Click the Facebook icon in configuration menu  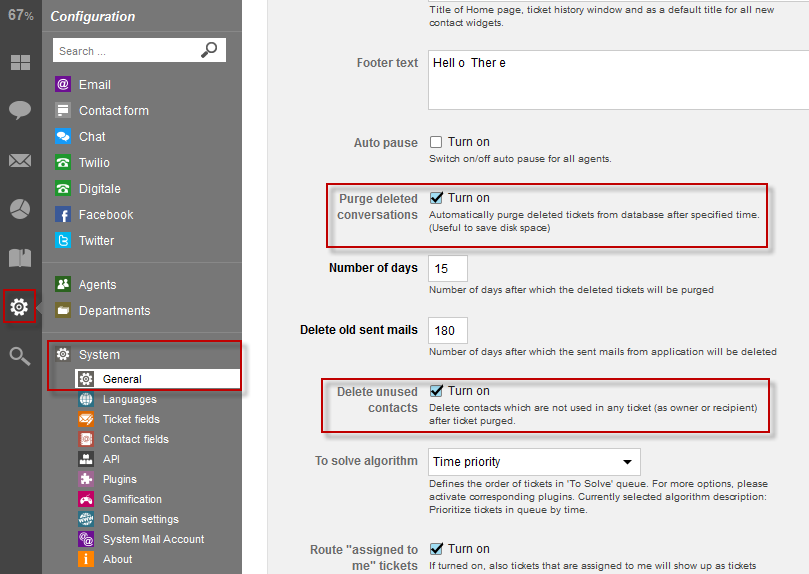click(x=63, y=215)
